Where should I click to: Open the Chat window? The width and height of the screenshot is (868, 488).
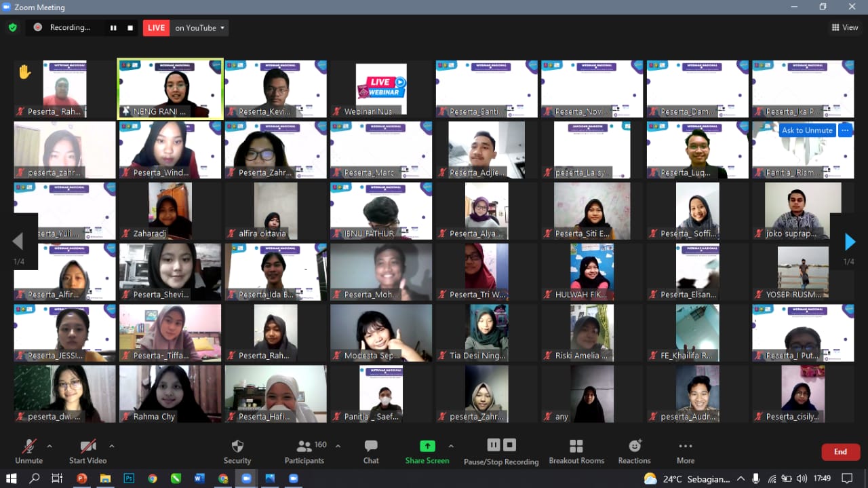click(371, 451)
